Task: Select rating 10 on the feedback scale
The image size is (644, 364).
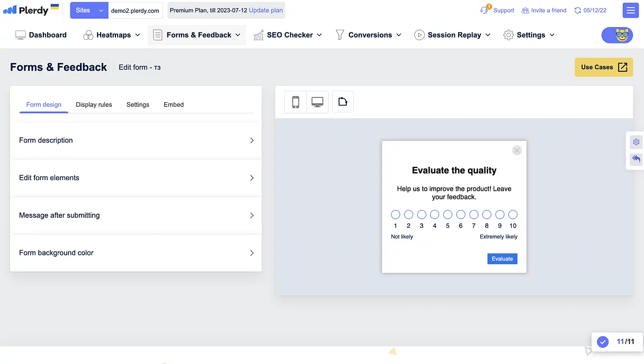Action: tap(513, 214)
